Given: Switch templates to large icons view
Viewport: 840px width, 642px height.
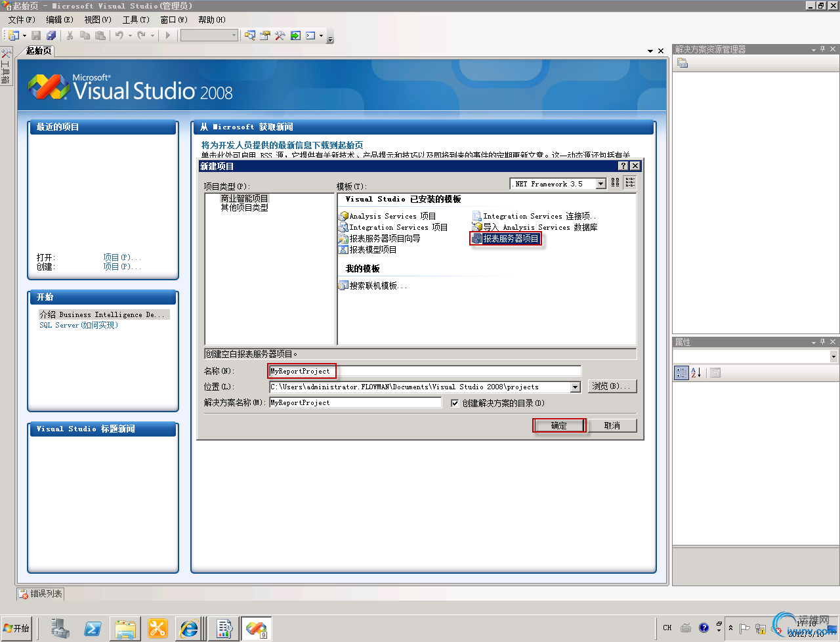Looking at the screenshot, I should [615, 183].
